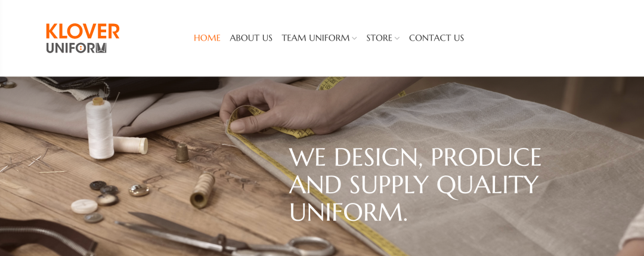
Task: Click the orange KLOVER wordmark
Action: [x=82, y=32]
